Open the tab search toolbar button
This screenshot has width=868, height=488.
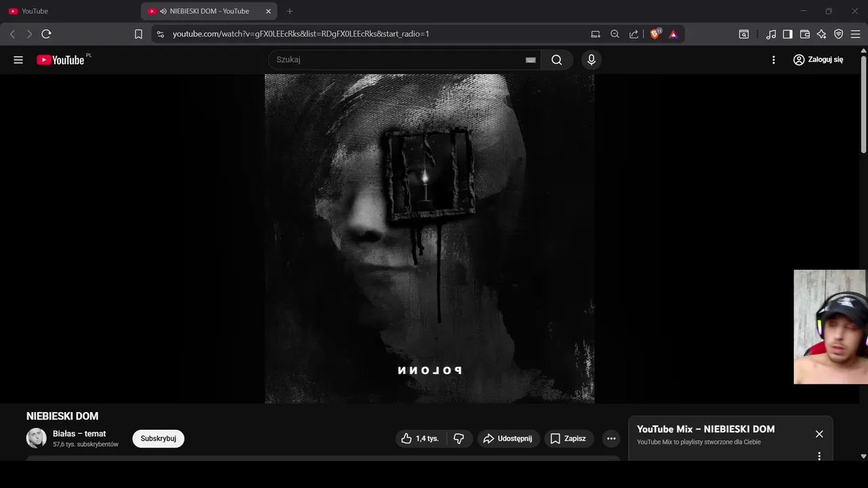744,34
